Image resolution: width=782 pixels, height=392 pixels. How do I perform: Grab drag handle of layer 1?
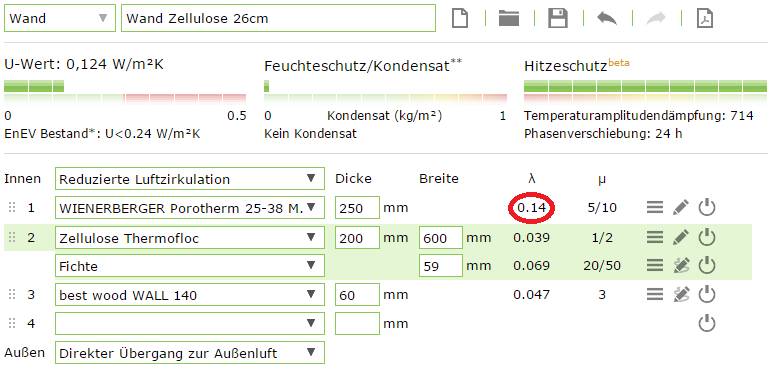(12, 207)
